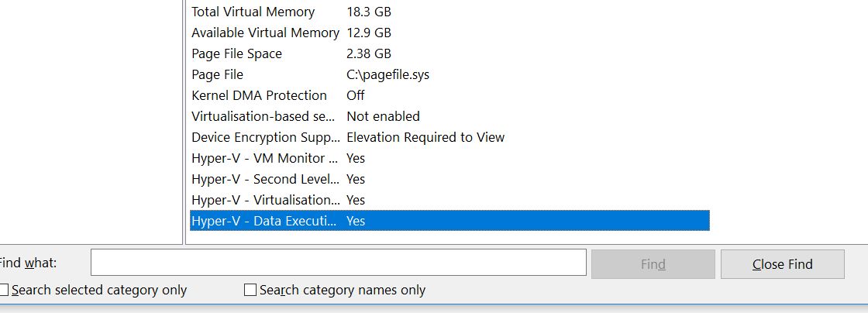
Task: Click the Not enabled value text
Action: click(x=383, y=117)
